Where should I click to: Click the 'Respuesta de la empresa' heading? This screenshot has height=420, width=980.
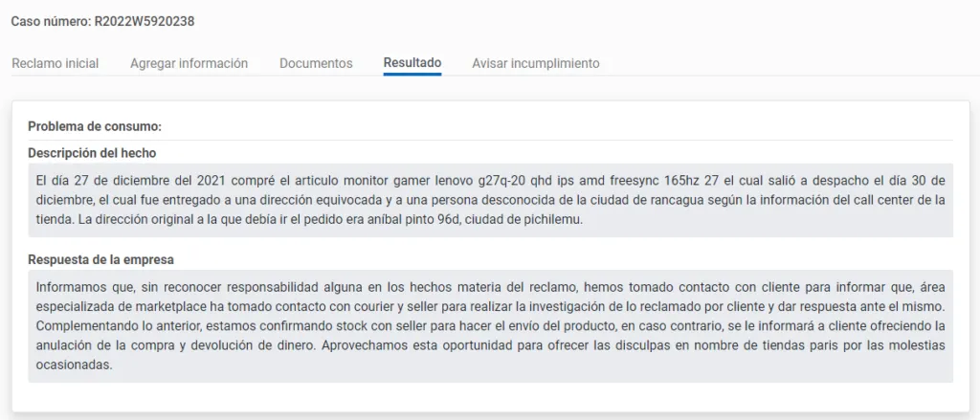click(x=100, y=259)
